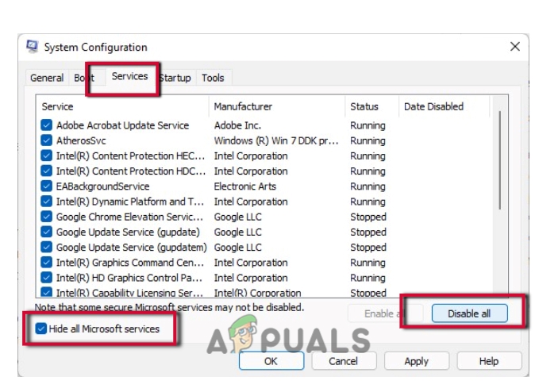Close the System Configuration window
535x392 pixels.
(515, 46)
